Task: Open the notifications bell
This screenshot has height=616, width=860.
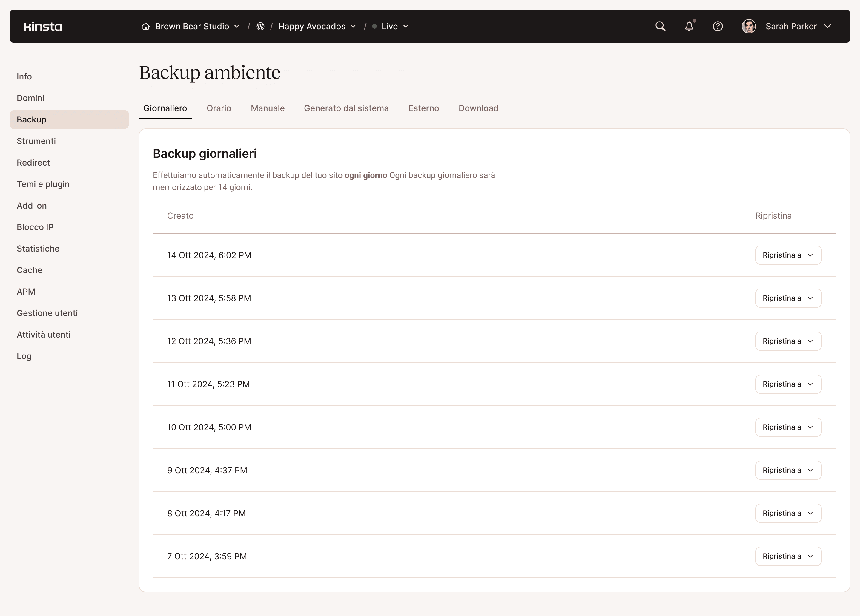Action: [689, 26]
